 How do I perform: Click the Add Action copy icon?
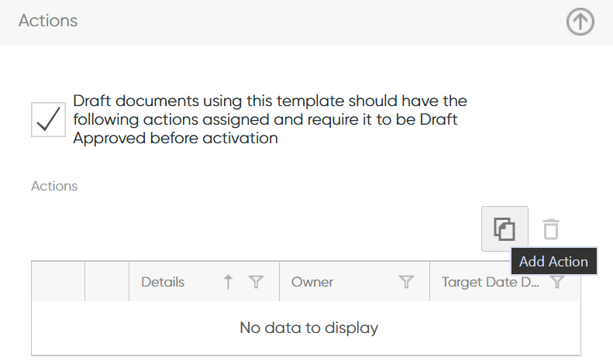[x=505, y=229]
